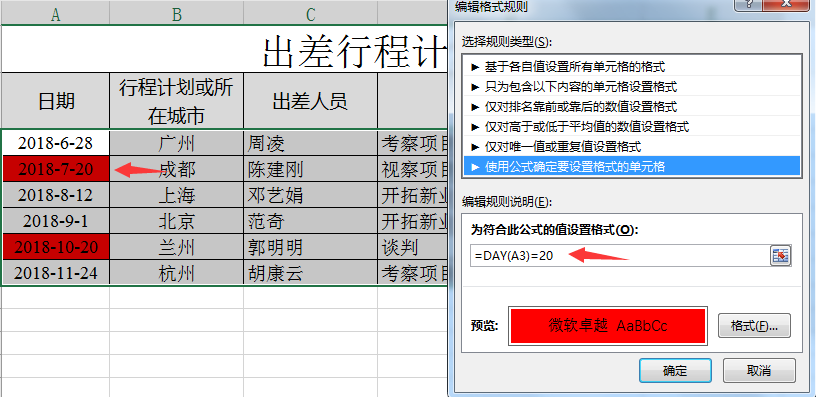Click person cell 陈建刚
Viewport: 816px width, 397px height.
point(311,169)
